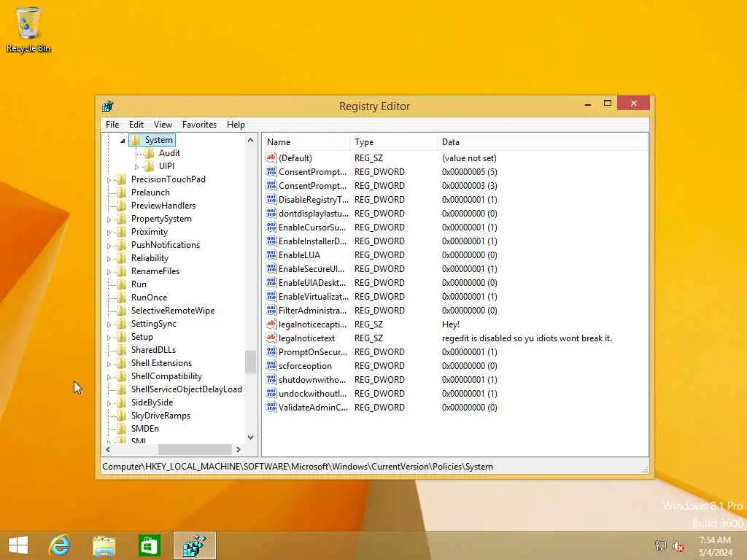Click the network tray icon
The height and width of the screenshot is (560, 747).
point(660,546)
